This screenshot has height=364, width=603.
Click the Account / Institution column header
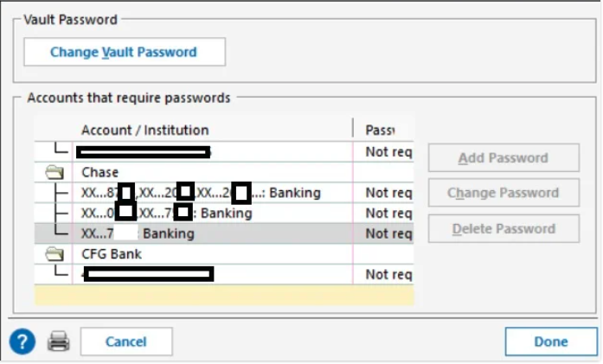[144, 131]
